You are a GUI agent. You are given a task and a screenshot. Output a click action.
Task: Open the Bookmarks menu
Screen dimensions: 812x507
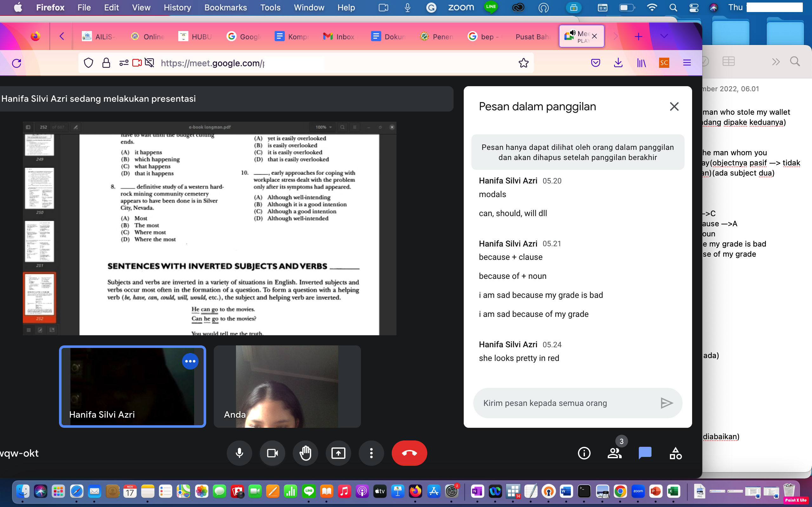click(x=225, y=7)
